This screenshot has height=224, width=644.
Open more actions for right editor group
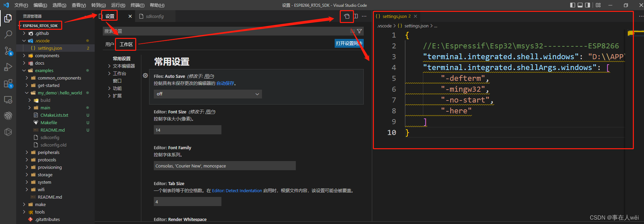(x=641, y=16)
